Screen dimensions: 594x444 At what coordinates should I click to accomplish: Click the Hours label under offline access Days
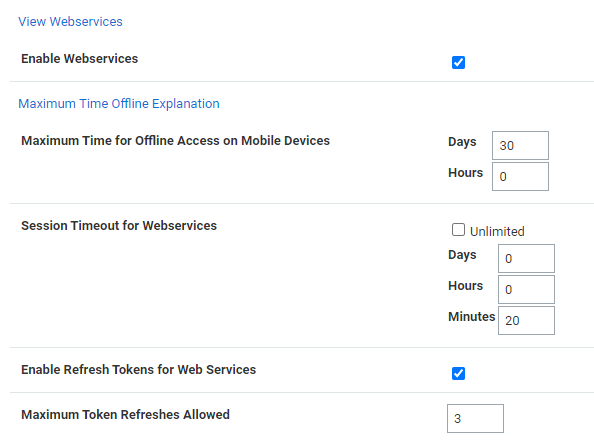coord(466,172)
